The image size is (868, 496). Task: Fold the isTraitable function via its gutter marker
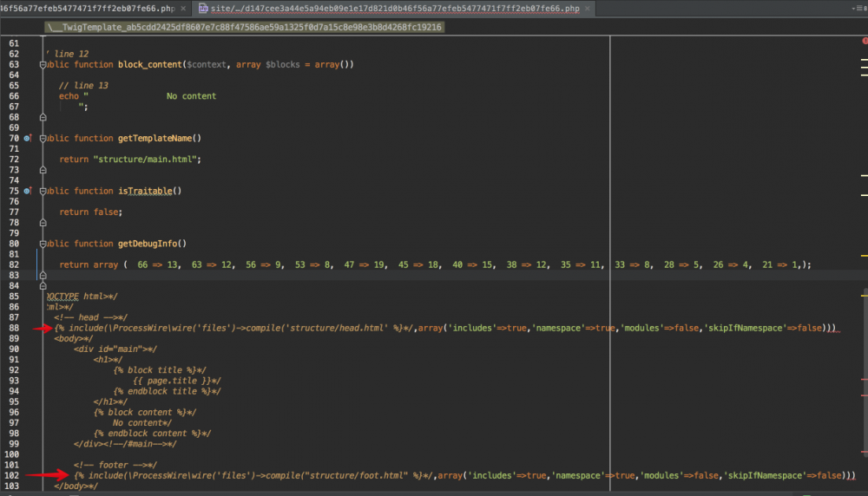click(42, 191)
